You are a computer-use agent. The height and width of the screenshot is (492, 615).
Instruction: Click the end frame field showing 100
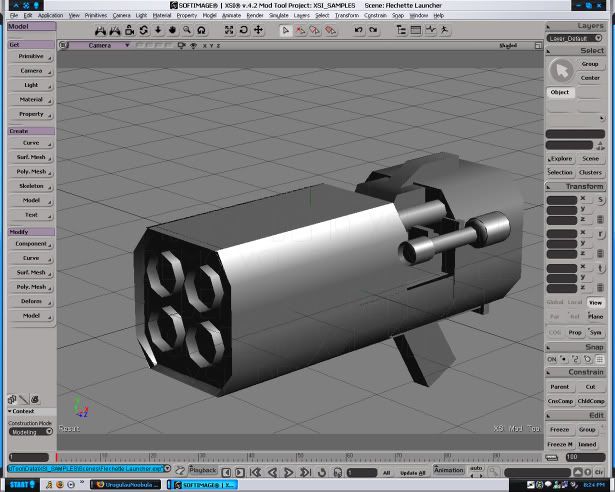pos(585,457)
